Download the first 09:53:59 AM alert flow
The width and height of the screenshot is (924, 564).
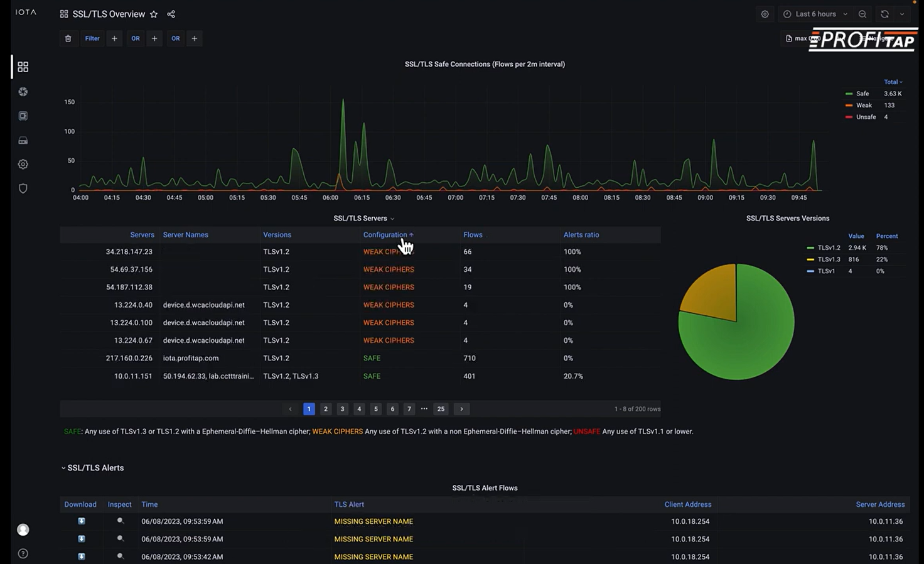point(82,521)
